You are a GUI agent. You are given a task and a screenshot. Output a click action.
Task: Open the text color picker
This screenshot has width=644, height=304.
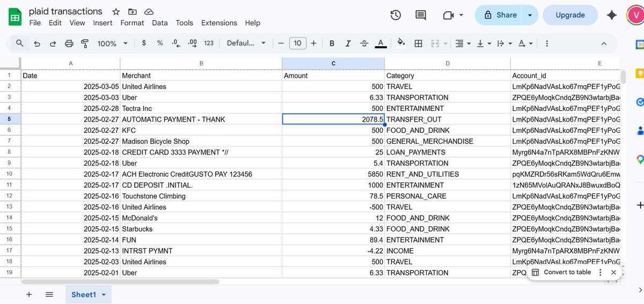click(x=380, y=43)
